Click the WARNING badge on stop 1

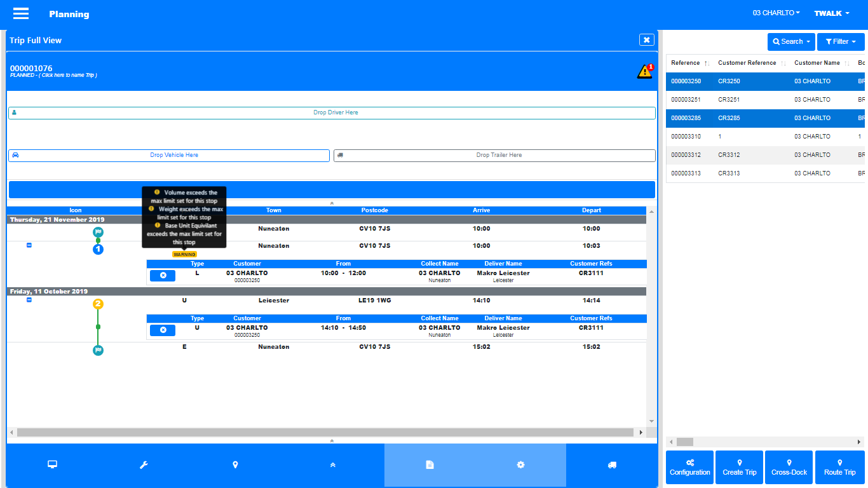click(184, 254)
